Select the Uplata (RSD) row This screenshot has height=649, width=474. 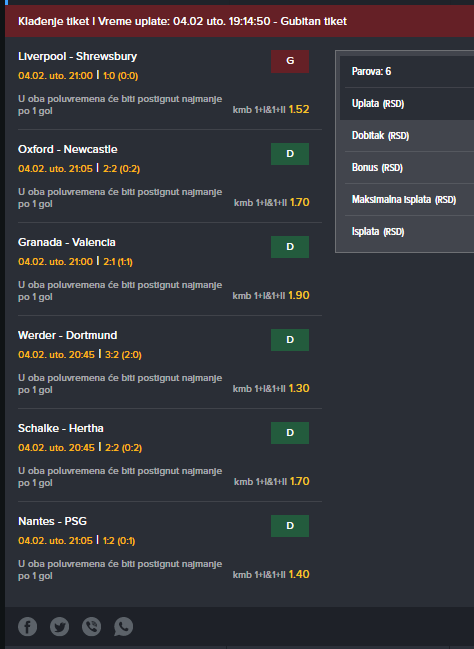pos(409,103)
